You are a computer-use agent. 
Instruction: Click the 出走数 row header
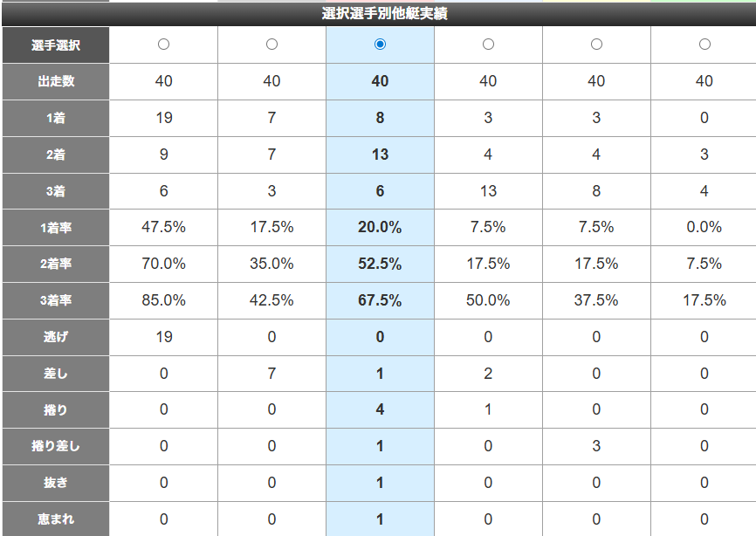coord(56,81)
